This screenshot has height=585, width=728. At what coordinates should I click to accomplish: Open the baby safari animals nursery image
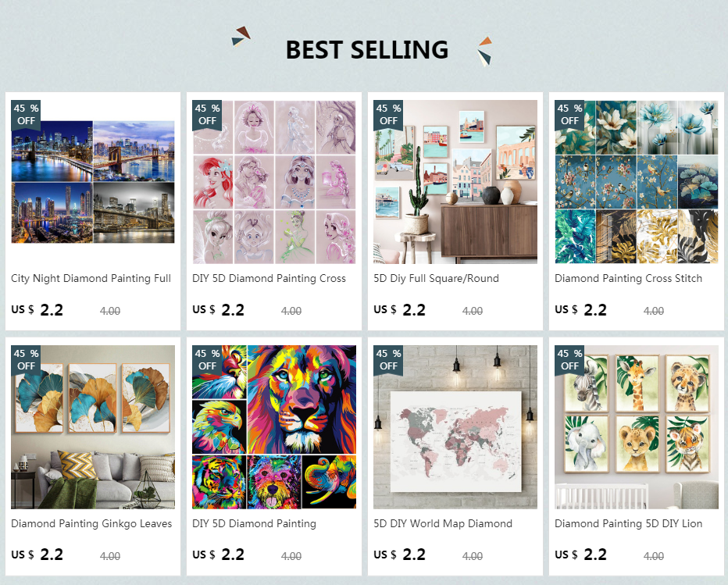click(636, 427)
